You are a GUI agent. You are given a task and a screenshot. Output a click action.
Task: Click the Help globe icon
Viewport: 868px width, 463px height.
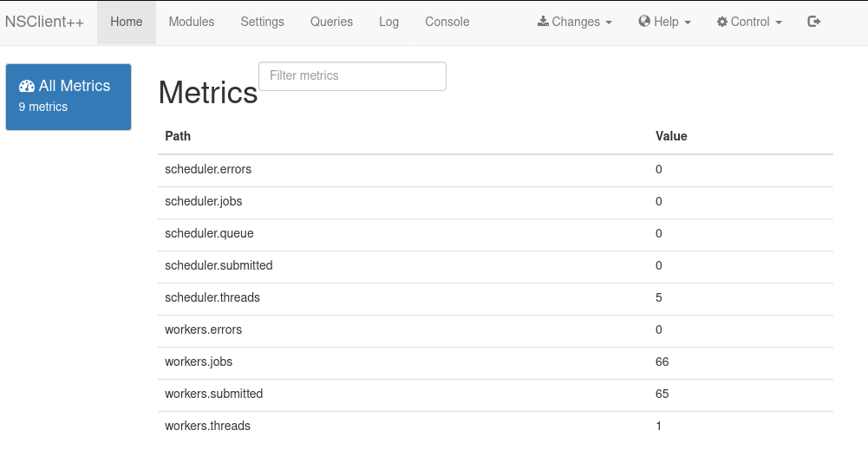click(x=644, y=22)
